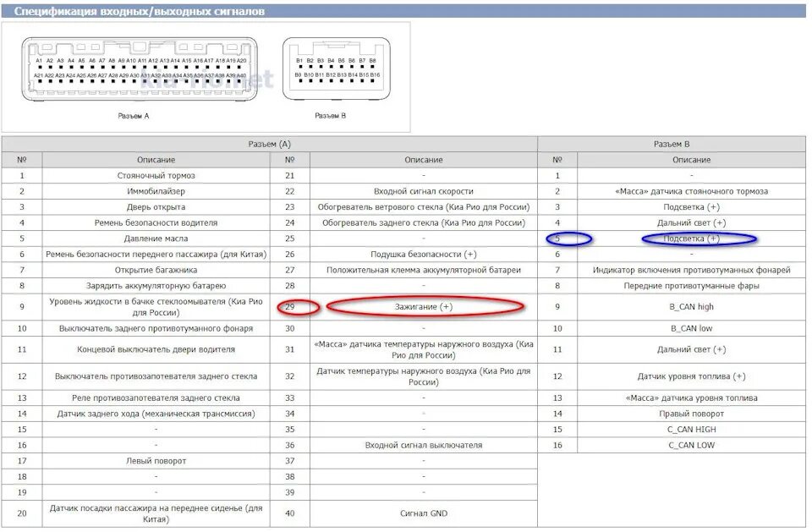Click the 'Датчик температуры наружного воздуха (Киа Рио для России)' cell
The image size is (812, 532).
point(424,376)
